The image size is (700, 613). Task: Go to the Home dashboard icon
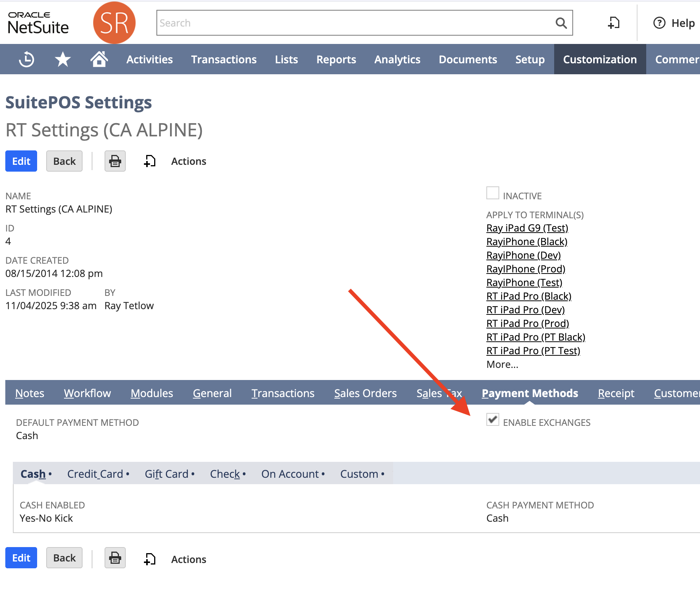click(x=99, y=59)
